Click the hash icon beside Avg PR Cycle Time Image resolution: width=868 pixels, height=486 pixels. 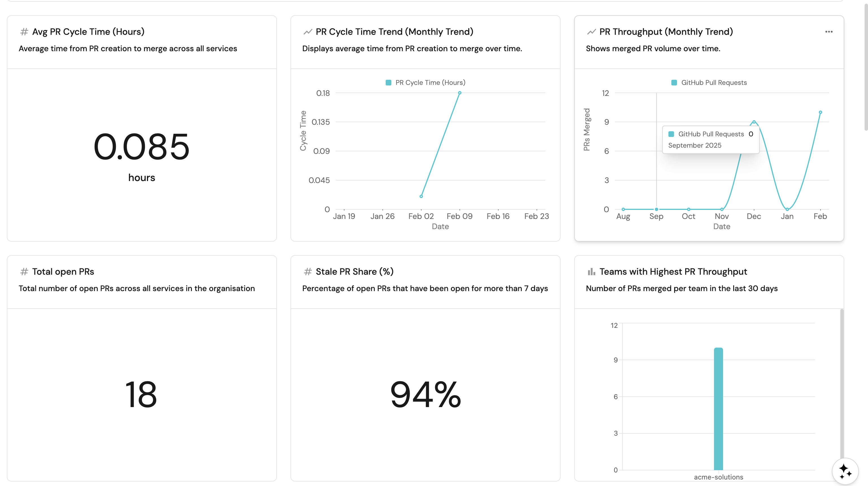[x=24, y=32]
